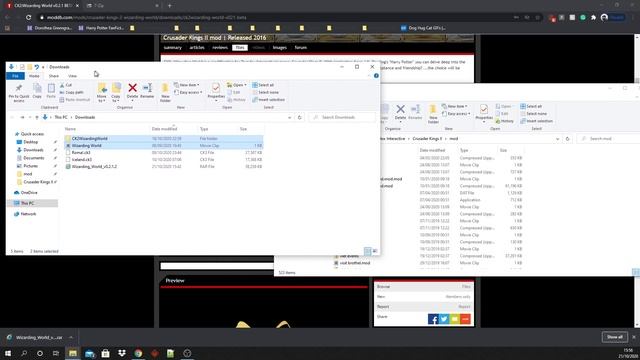The image size is (640, 360).
Task: Open the Open dropdown in Downloads ribbon
Action: tap(237, 85)
